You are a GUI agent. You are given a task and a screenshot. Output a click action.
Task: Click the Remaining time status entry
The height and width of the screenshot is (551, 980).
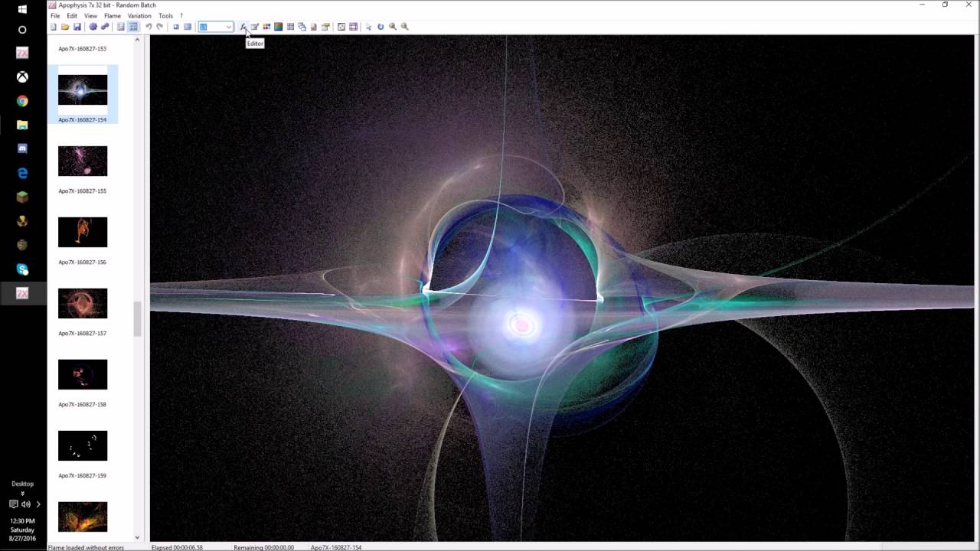pyautogui.click(x=263, y=547)
